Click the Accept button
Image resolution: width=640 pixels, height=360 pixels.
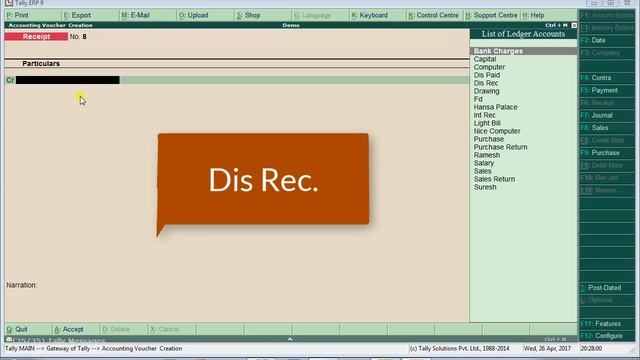(x=69, y=329)
